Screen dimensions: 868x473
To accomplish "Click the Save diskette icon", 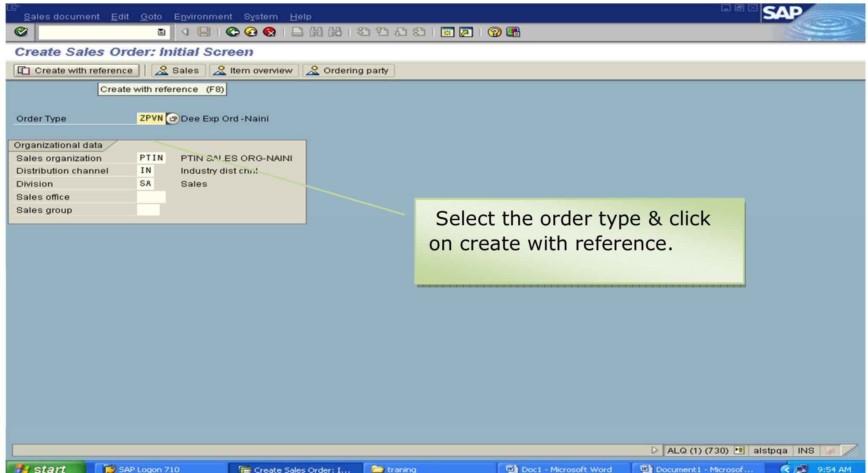I will click(204, 32).
